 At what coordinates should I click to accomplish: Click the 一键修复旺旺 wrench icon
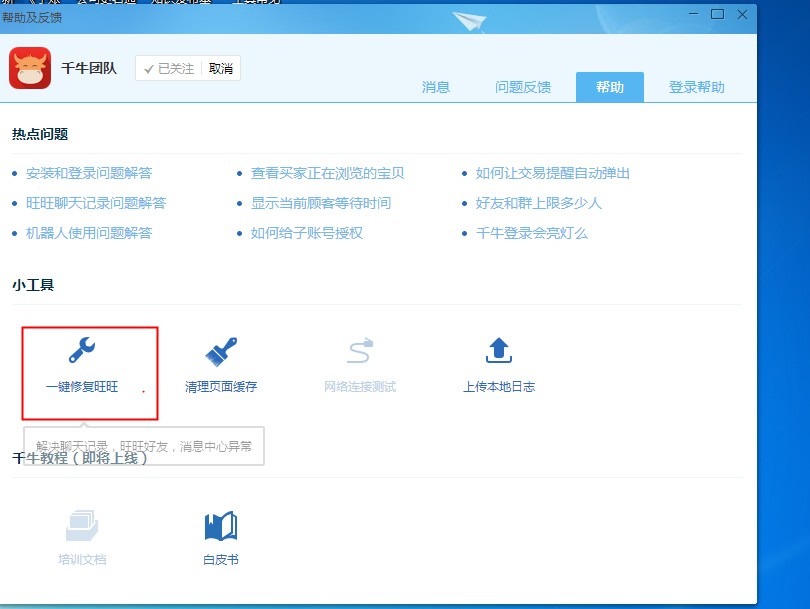(x=82, y=350)
